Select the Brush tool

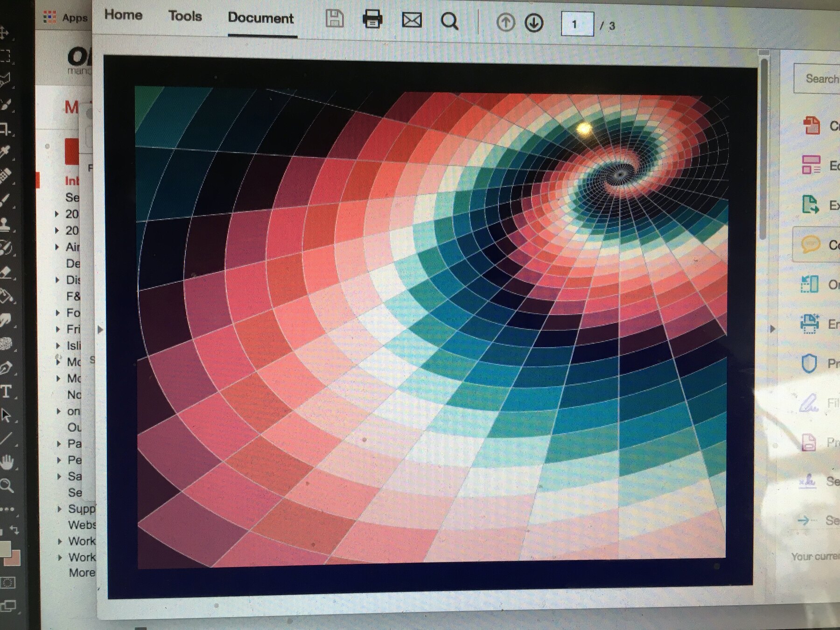6,200
